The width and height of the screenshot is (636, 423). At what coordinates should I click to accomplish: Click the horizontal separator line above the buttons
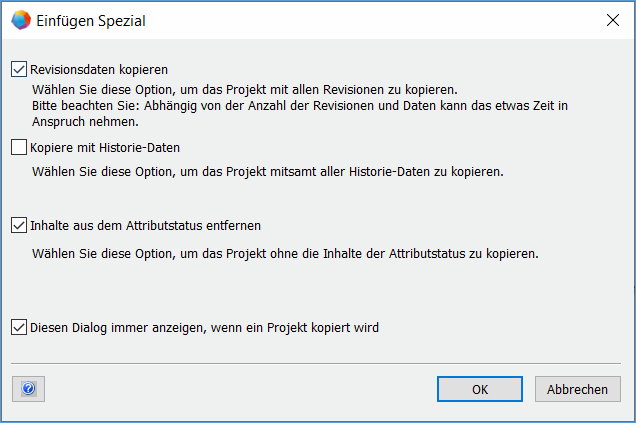click(x=316, y=363)
